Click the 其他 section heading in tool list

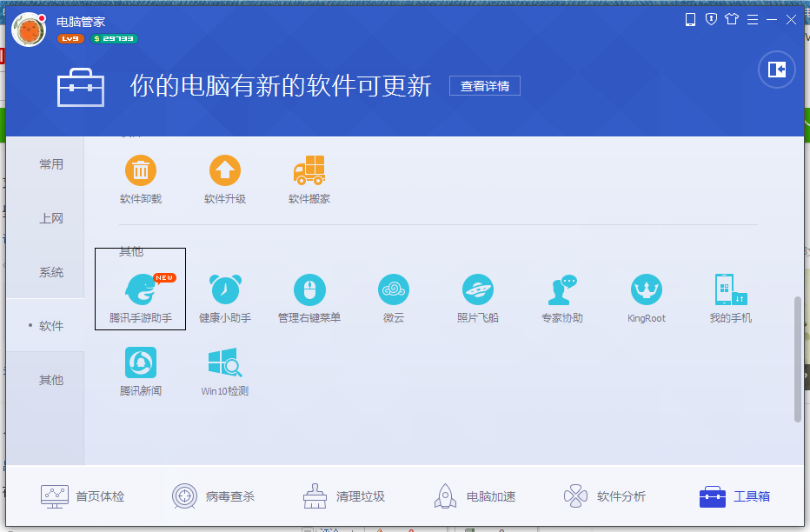tap(131, 251)
